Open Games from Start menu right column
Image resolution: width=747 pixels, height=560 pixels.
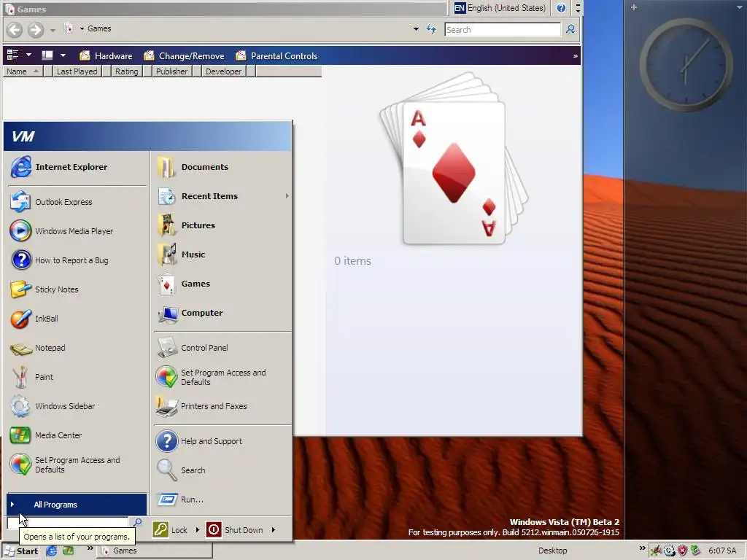(x=222, y=284)
